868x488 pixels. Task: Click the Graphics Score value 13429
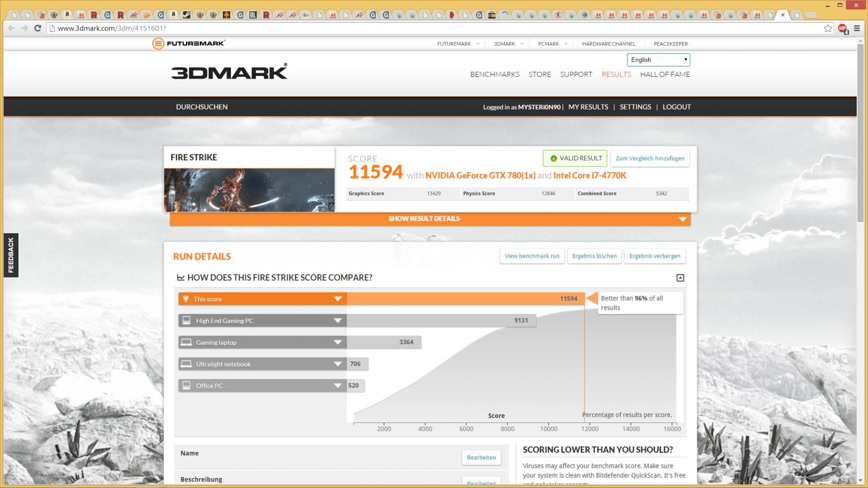click(x=434, y=193)
